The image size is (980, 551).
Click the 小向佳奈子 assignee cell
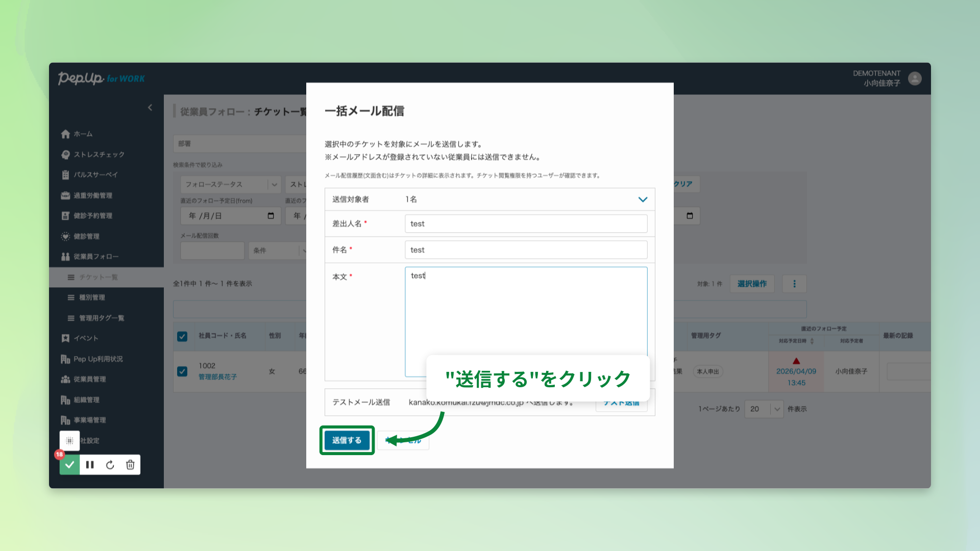[x=851, y=371]
